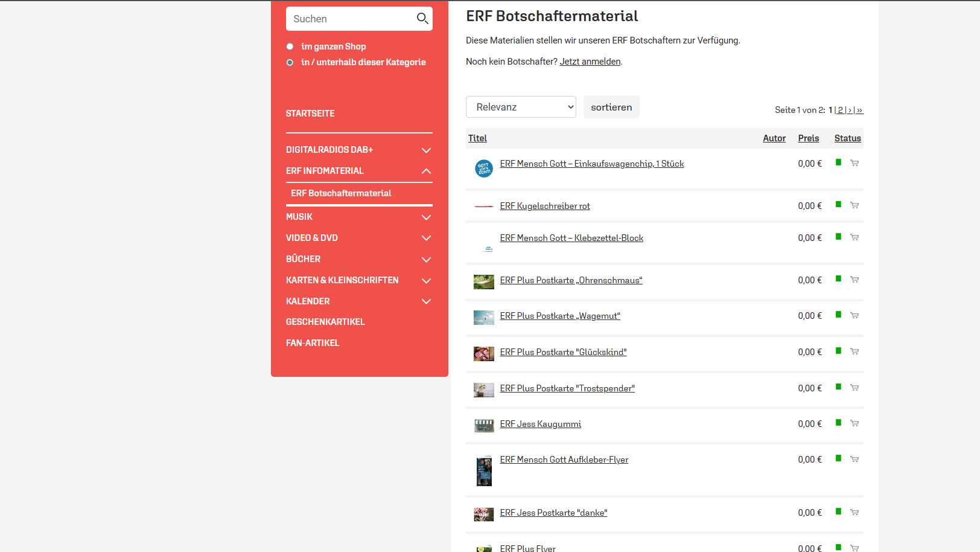Select 'in / unterhalb dieser Kategorie' option

290,62
